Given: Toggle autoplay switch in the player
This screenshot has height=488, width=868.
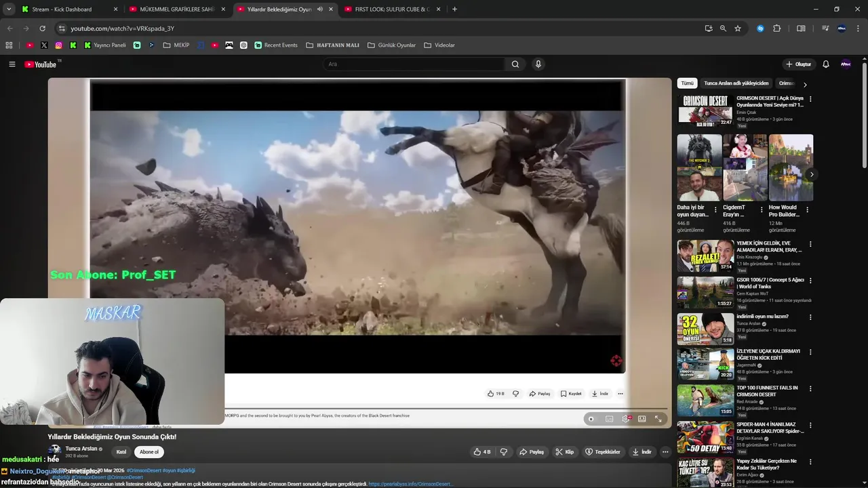Looking at the screenshot, I should click(x=591, y=419).
